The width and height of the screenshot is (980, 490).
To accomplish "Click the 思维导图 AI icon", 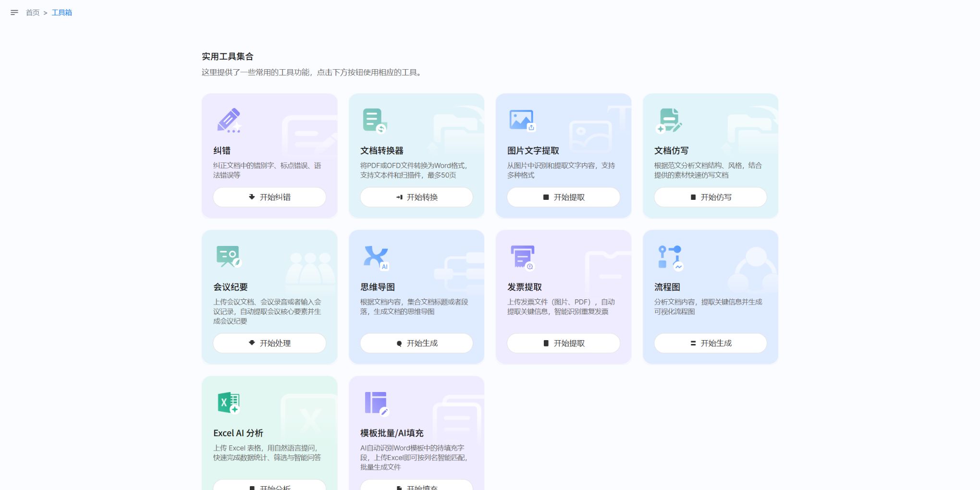I will (376, 258).
